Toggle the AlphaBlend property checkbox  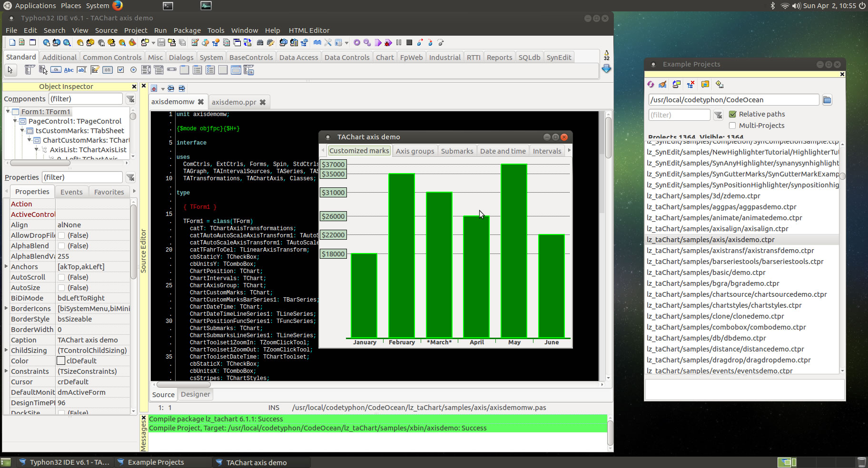[x=61, y=246]
